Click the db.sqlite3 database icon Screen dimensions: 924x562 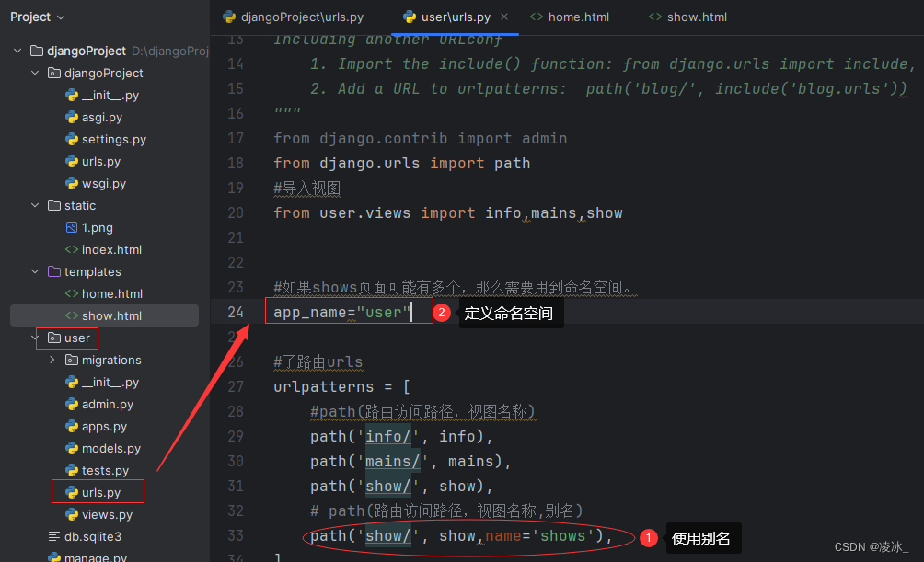click(x=52, y=536)
